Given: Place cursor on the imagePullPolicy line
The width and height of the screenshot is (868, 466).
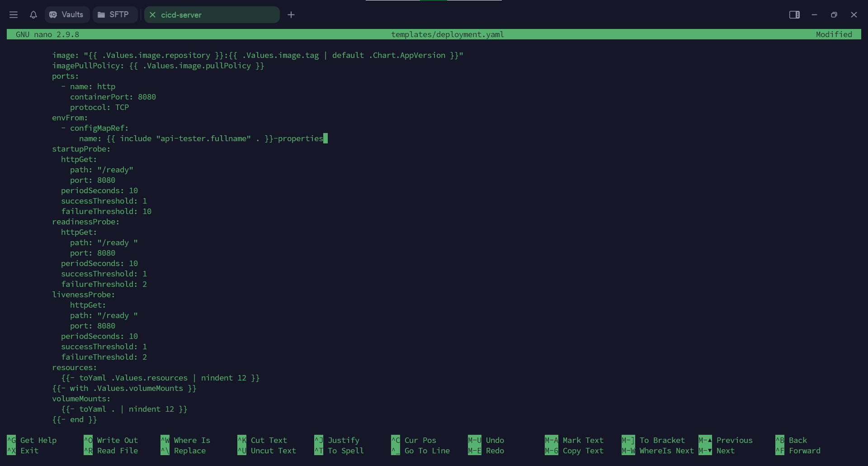Looking at the screenshot, I should [x=158, y=66].
